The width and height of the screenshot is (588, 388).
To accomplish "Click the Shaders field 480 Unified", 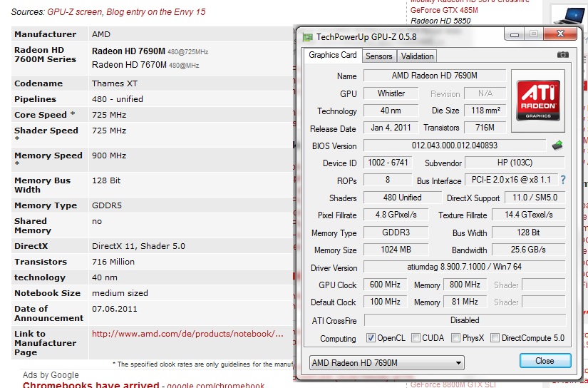I will point(403,198).
